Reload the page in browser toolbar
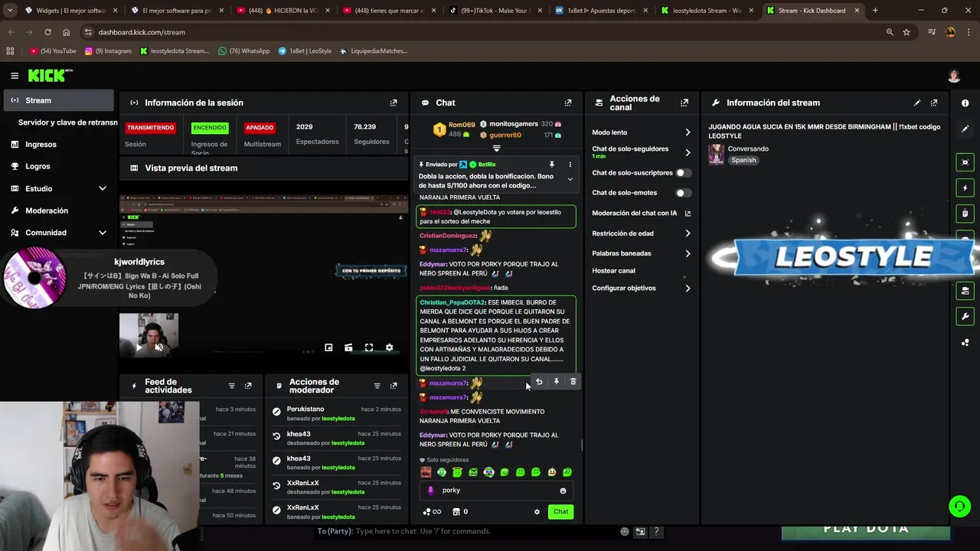This screenshot has width=980, height=551. coord(47,32)
